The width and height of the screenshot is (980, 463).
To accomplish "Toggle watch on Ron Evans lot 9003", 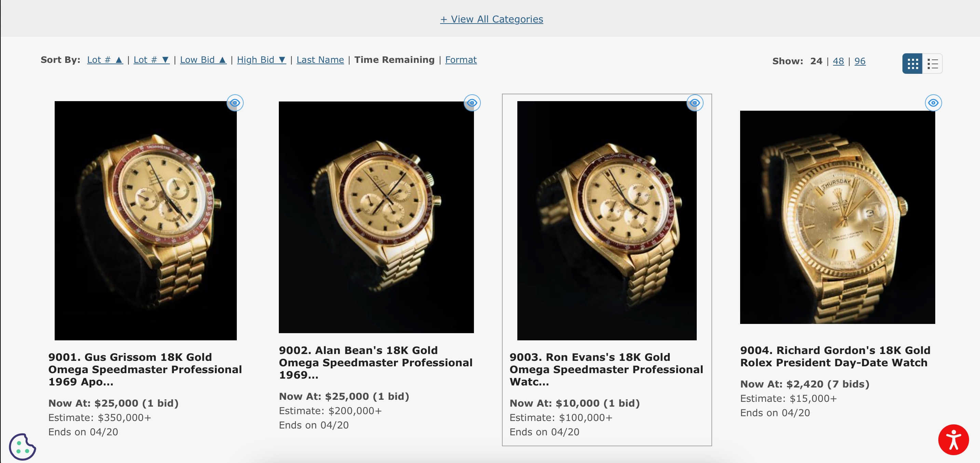I will pyautogui.click(x=695, y=103).
